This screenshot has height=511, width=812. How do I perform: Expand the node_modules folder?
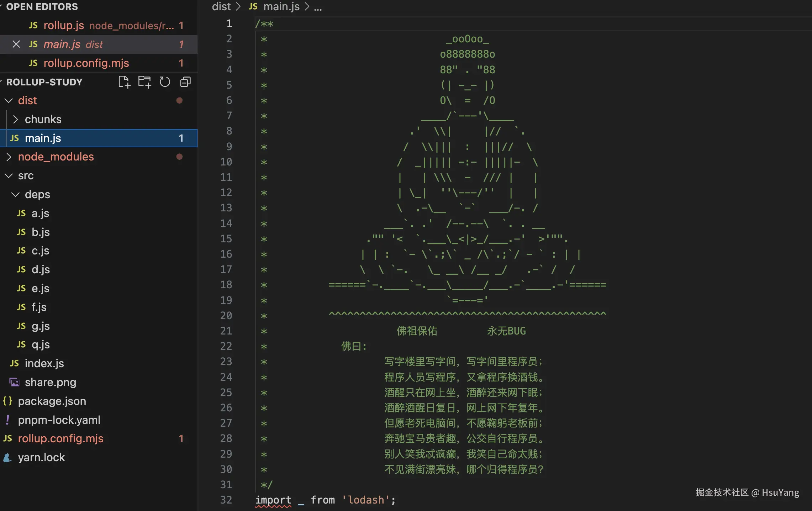pos(9,157)
